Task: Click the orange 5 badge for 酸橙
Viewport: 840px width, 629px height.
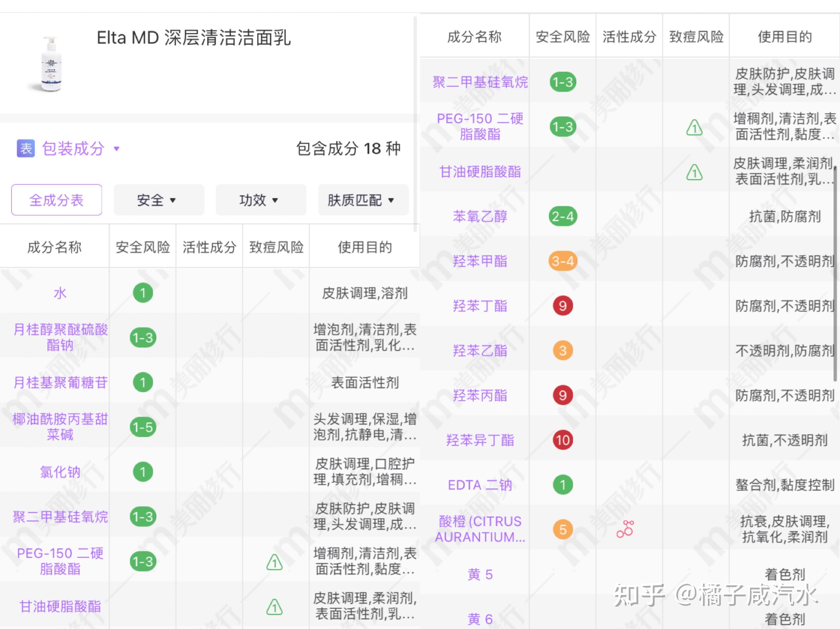Action: 563,529
